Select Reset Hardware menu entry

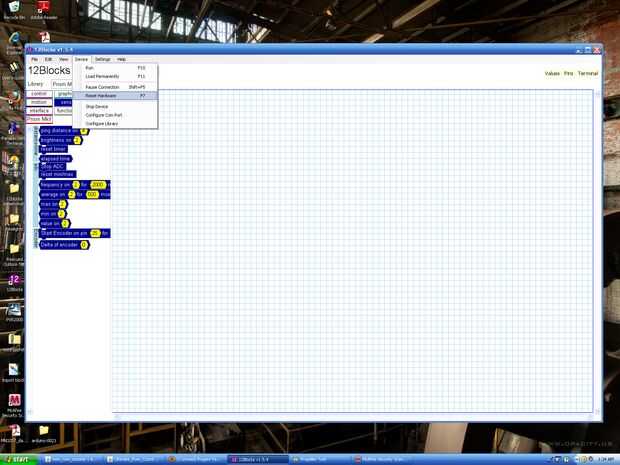pyautogui.click(x=115, y=96)
